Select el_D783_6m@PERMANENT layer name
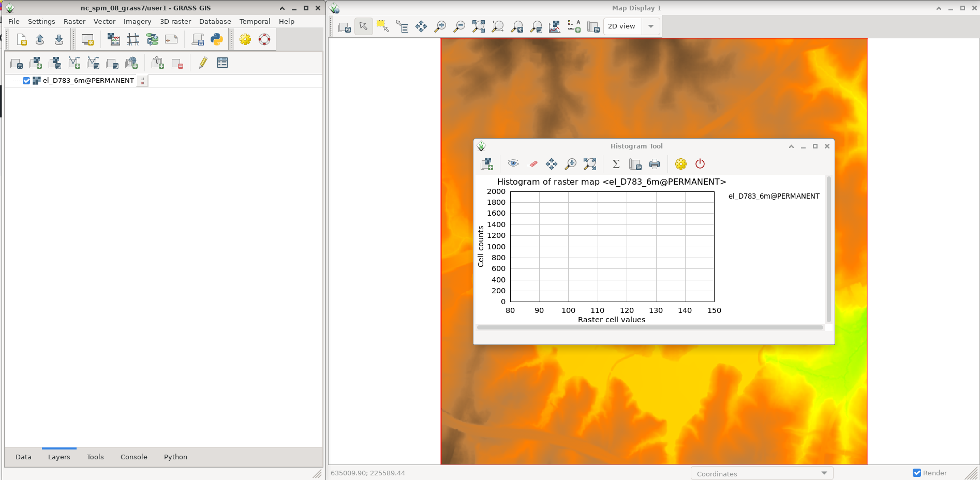Screen dimensions: 980x480 [x=88, y=81]
